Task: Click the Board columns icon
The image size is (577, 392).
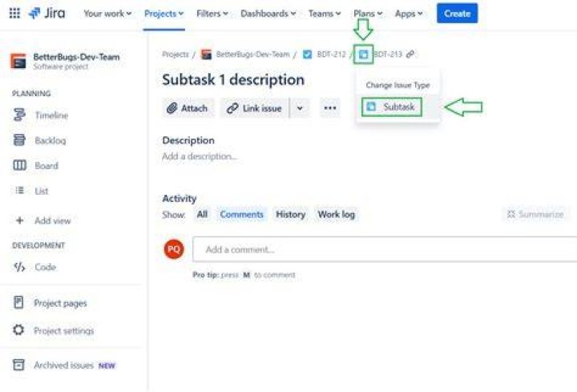Action: 19,165
